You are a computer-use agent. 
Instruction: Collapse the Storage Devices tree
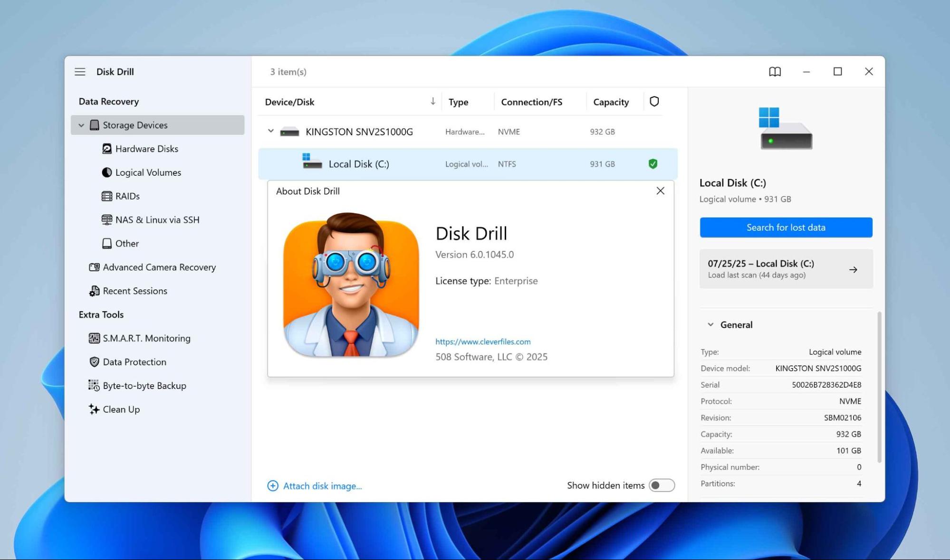(x=81, y=125)
